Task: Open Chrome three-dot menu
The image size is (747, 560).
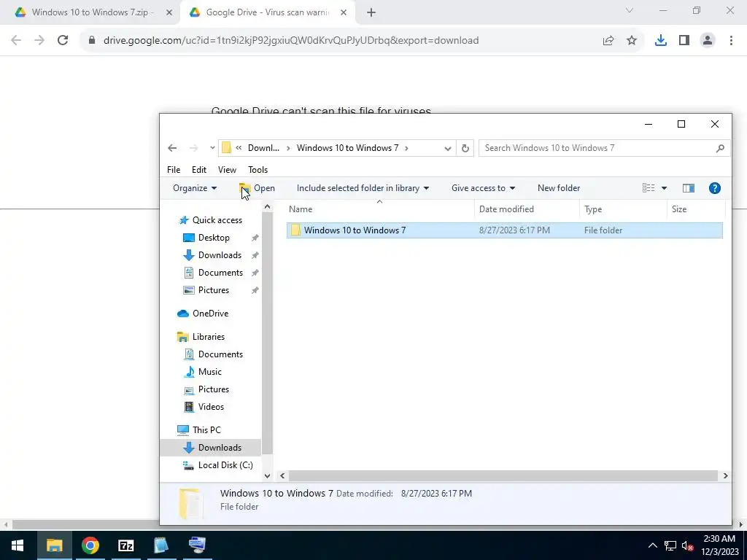Action: coord(731,41)
